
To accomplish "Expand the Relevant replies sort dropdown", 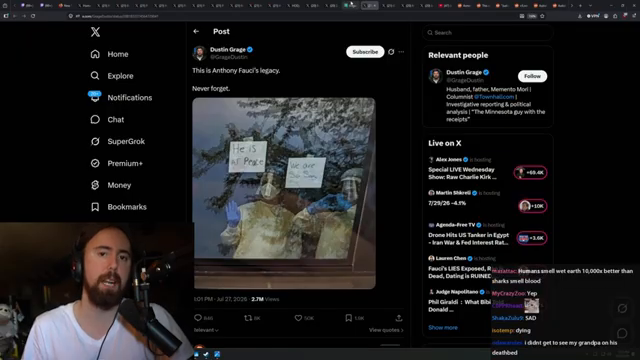I will coord(206,330).
